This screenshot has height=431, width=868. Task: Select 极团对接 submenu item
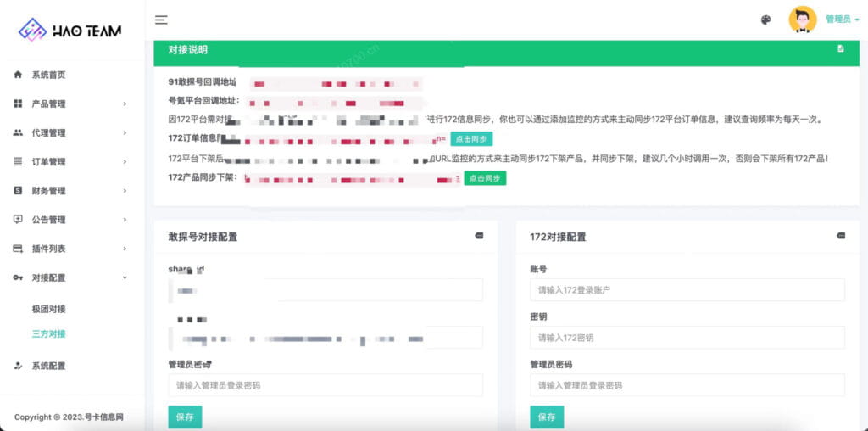(48, 309)
